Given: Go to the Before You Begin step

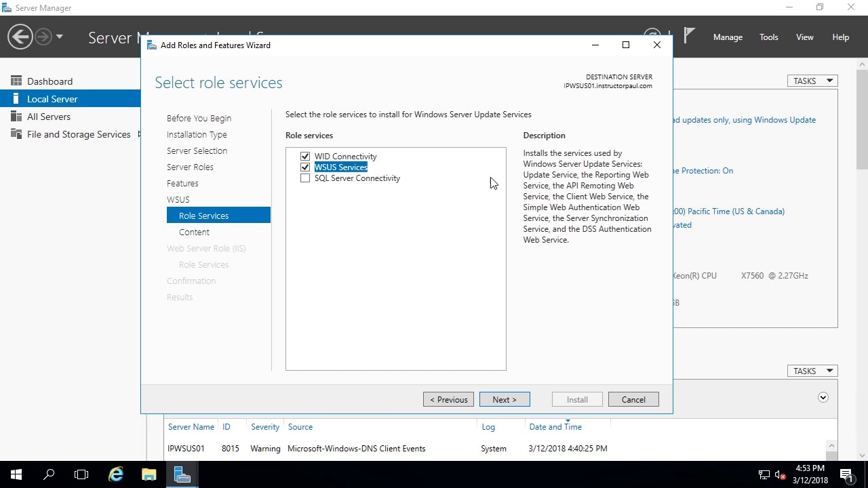Looking at the screenshot, I should tap(199, 118).
